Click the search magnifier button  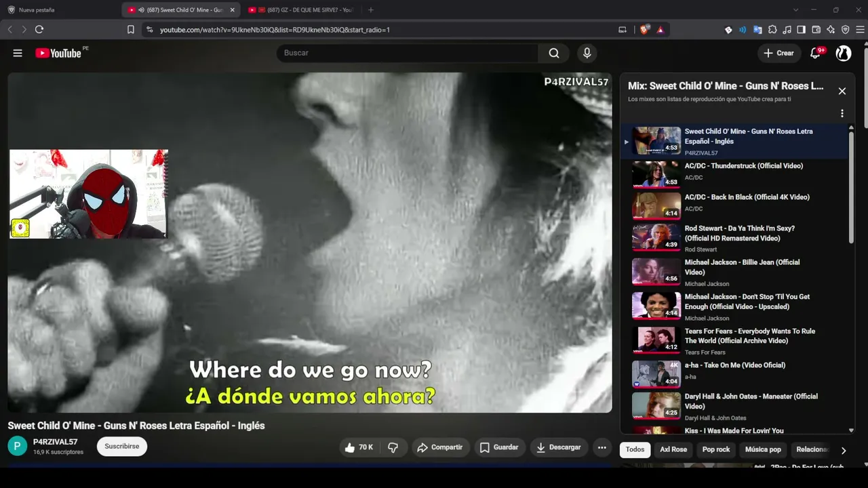click(x=554, y=53)
